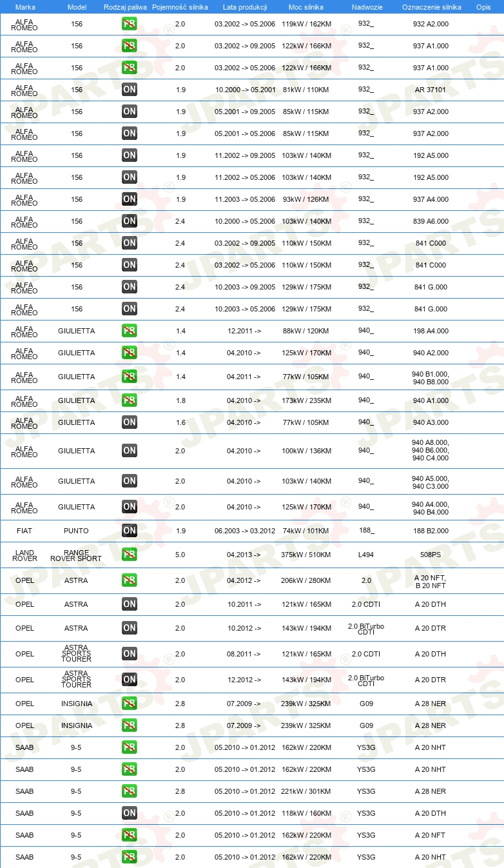Click the 74kW / 101KM power cell
This screenshot has height=868, width=504.
[305, 531]
